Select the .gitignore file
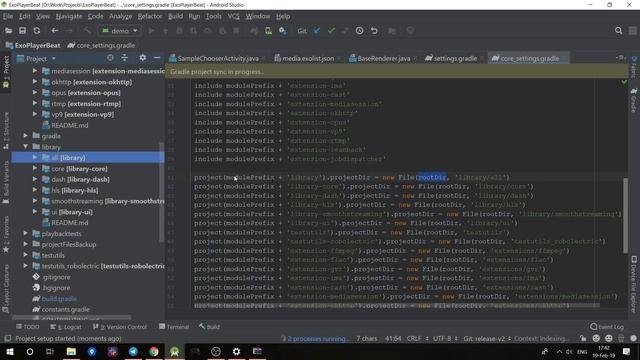 point(56,277)
